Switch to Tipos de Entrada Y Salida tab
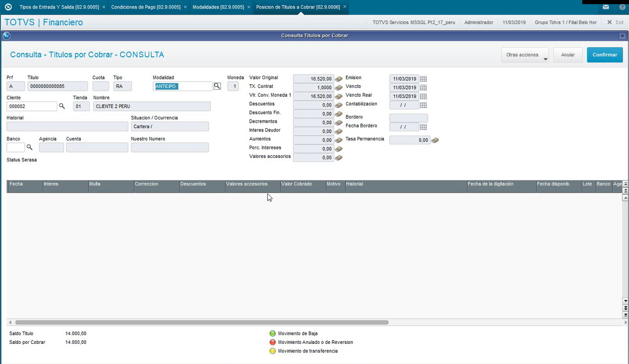This screenshot has width=629, height=364. point(59,7)
